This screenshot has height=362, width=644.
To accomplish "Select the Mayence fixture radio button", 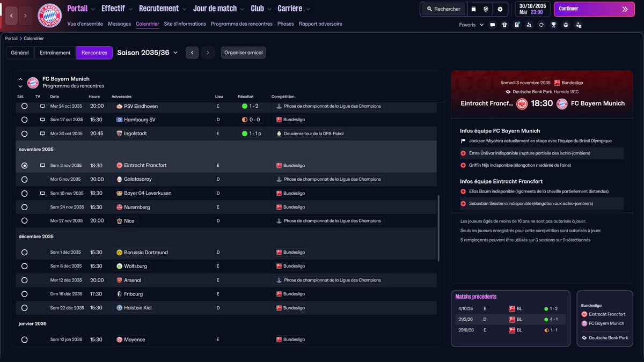I will tap(24, 339).
